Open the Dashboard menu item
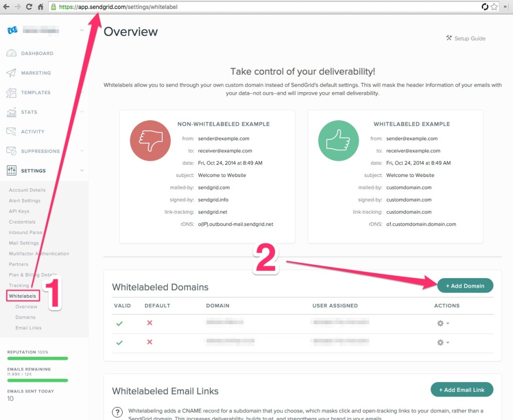The height and width of the screenshot is (420, 513). pyautogui.click(x=37, y=53)
